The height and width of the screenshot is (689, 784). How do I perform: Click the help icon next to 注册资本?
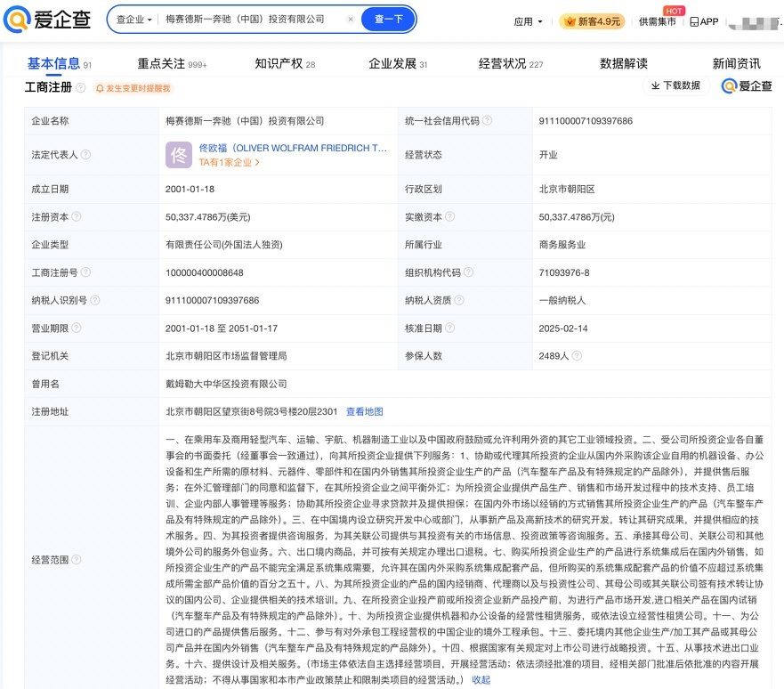[77, 216]
